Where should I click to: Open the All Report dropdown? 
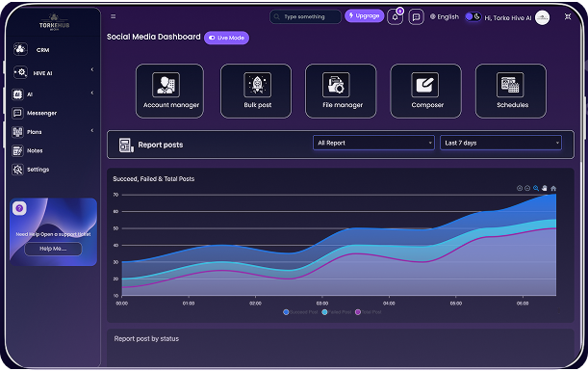click(373, 143)
